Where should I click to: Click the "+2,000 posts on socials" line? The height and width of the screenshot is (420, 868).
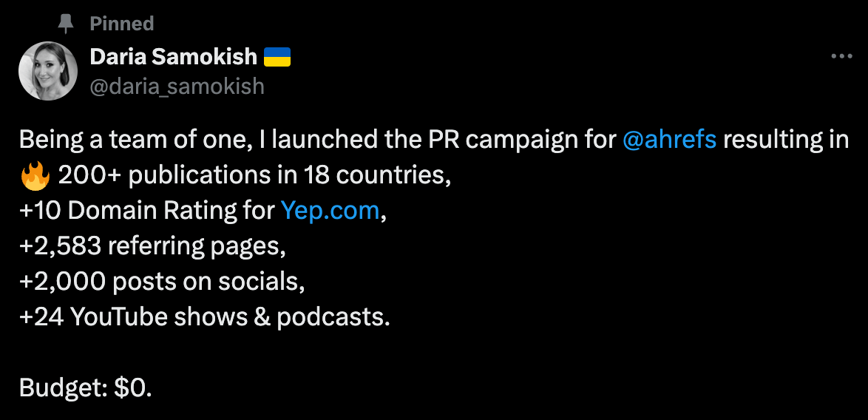162,282
